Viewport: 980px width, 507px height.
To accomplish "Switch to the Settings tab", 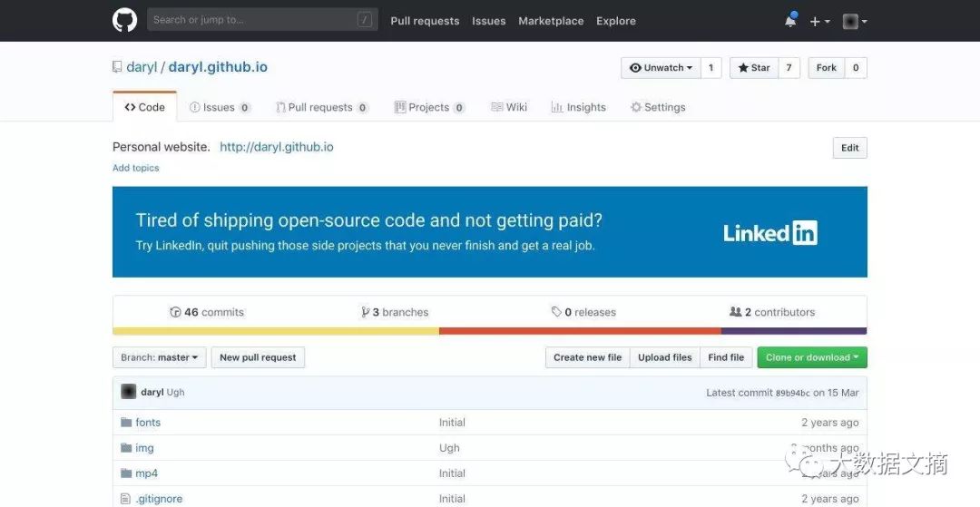I will pos(658,107).
